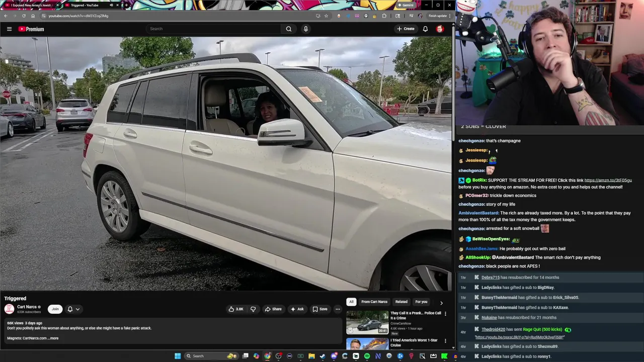
Task: Open Task View on the taskbar
Action: click(245, 356)
